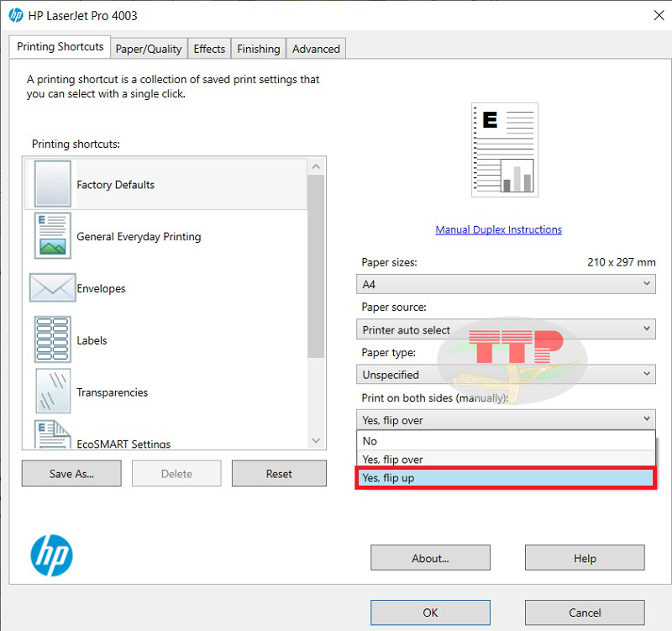Viewport: 672px width, 631px height.
Task: Click the shortcuts list scroll down arrow
Action: (x=317, y=440)
